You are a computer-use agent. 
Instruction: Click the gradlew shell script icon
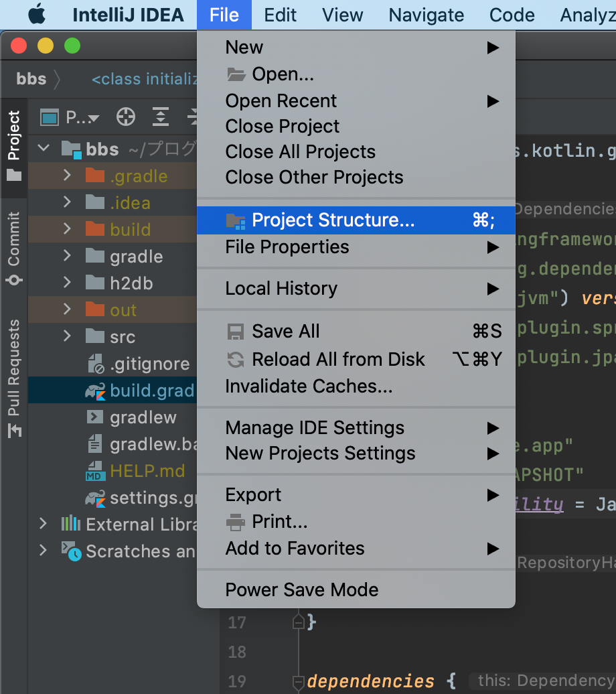pos(95,417)
